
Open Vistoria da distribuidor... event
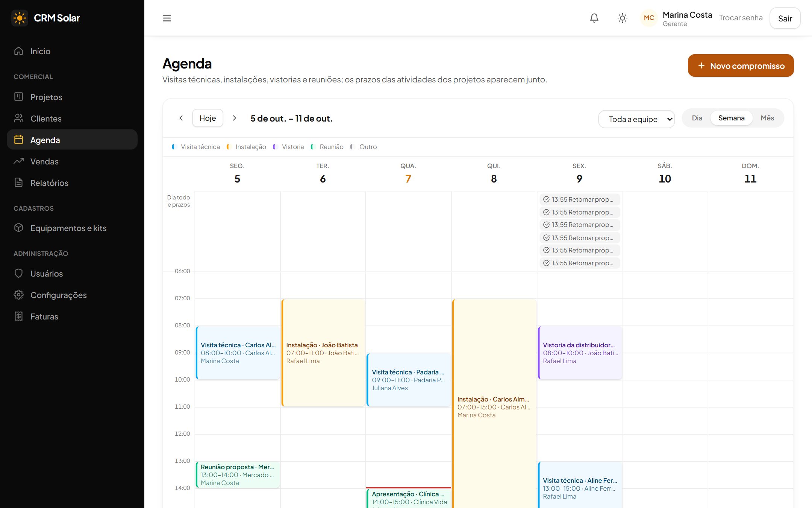(580, 353)
